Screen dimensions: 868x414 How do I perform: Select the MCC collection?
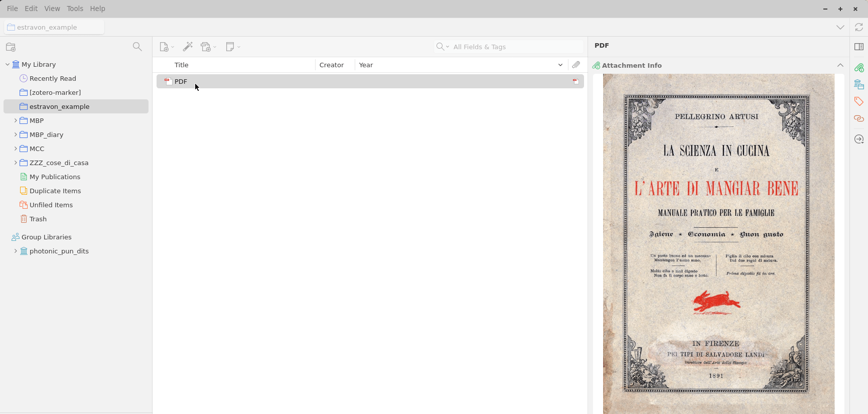(x=37, y=149)
